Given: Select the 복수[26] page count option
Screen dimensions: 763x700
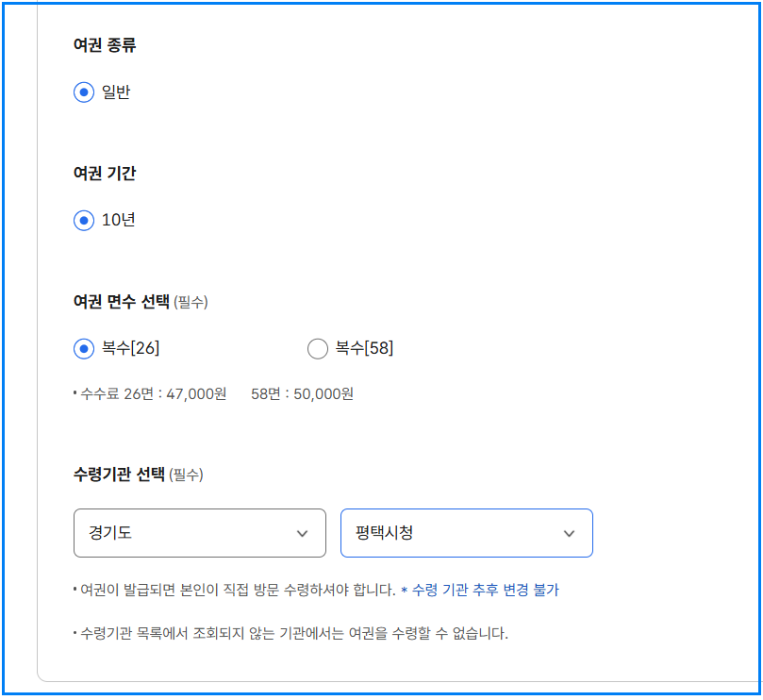Looking at the screenshot, I should 83,348.
